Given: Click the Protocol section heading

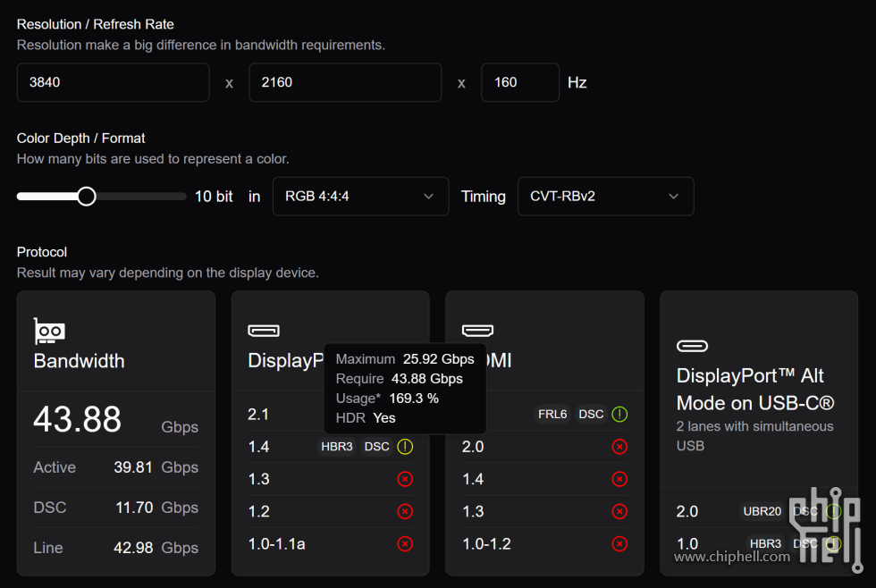Looking at the screenshot, I should 42,252.
